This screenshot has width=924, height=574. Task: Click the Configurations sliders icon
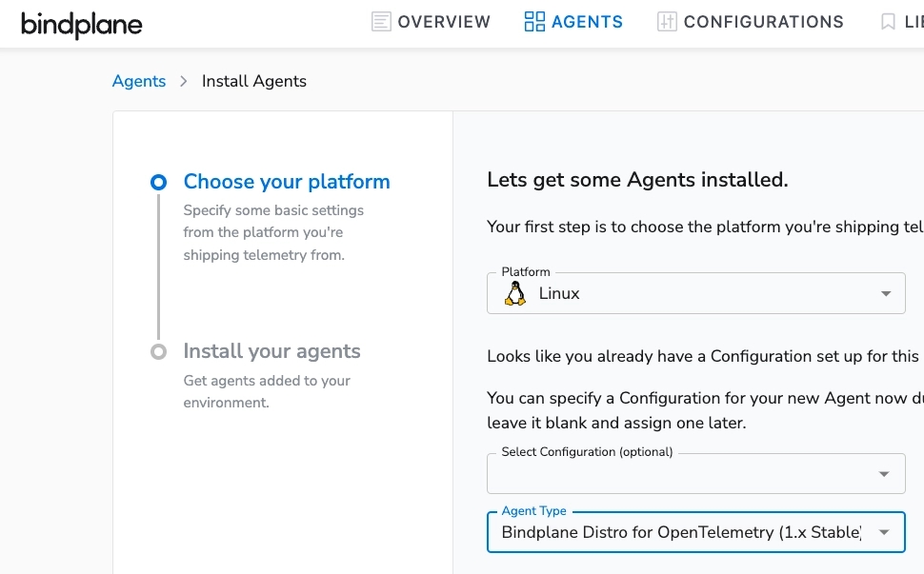click(x=667, y=22)
